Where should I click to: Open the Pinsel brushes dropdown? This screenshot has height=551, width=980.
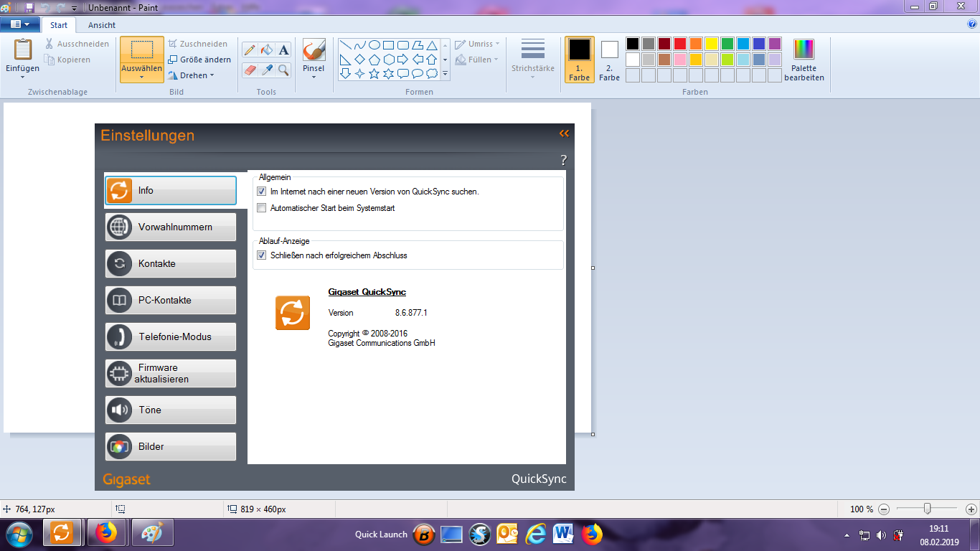pyautogui.click(x=314, y=77)
